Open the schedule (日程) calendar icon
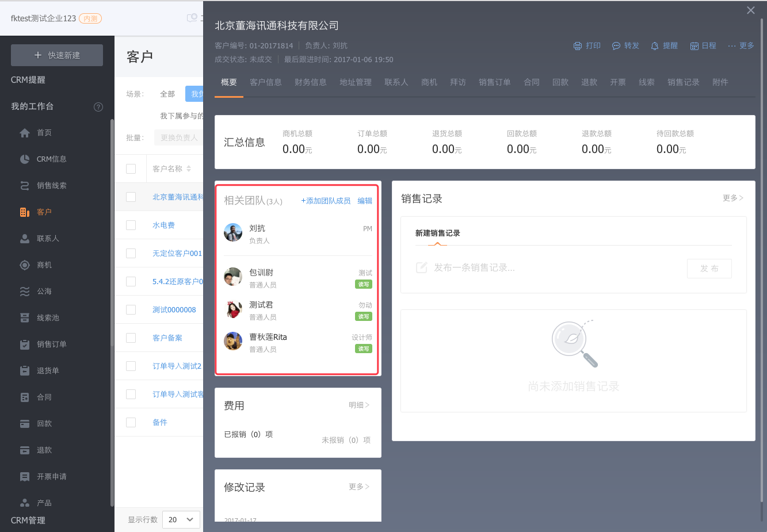The image size is (767, 532). (x=695, y=46)
